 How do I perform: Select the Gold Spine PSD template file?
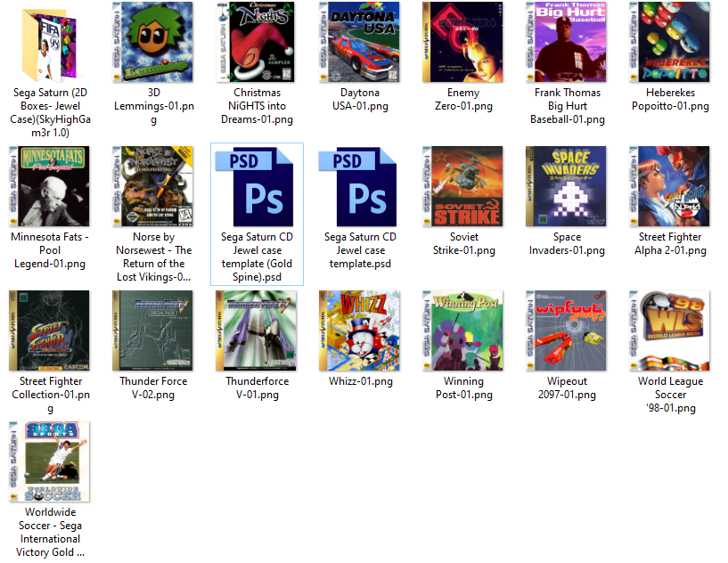(x=257, y=187)
